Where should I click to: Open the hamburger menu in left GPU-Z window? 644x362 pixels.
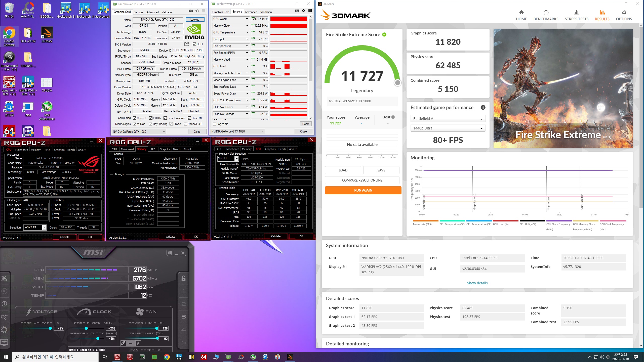(x=204, y=11)
